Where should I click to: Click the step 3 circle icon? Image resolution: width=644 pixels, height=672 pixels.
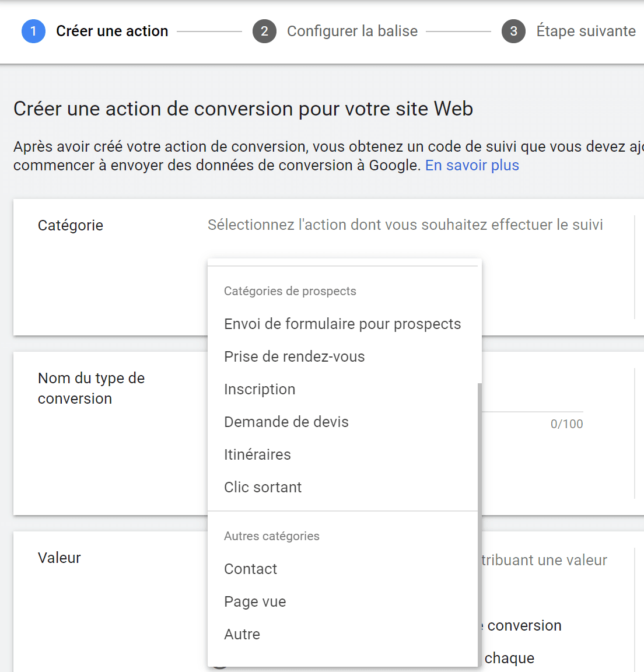[x=513, y=32]
